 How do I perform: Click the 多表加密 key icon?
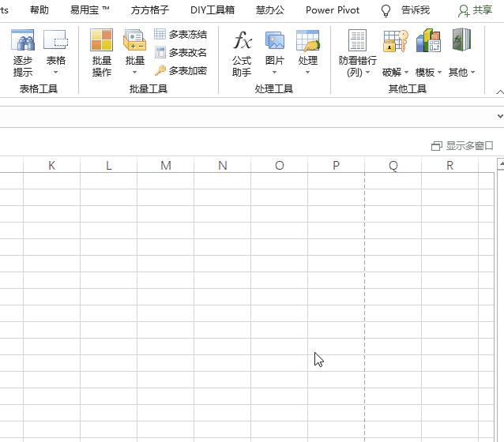coord(160,70)
